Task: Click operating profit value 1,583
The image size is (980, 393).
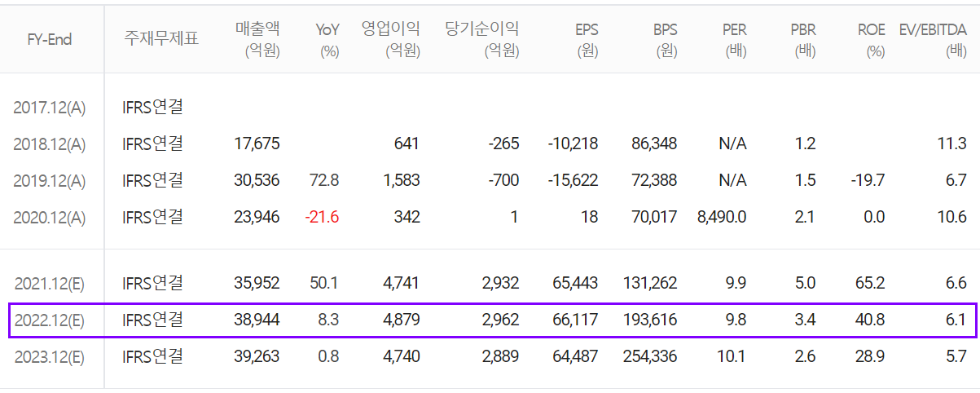Action: click(x=402, y=181)
